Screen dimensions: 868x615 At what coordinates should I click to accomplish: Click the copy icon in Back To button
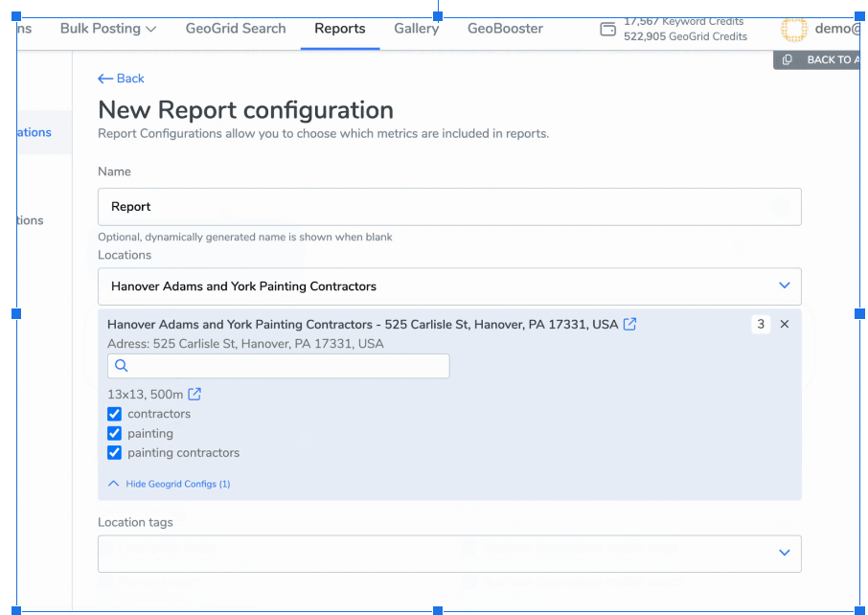[788, 60]
